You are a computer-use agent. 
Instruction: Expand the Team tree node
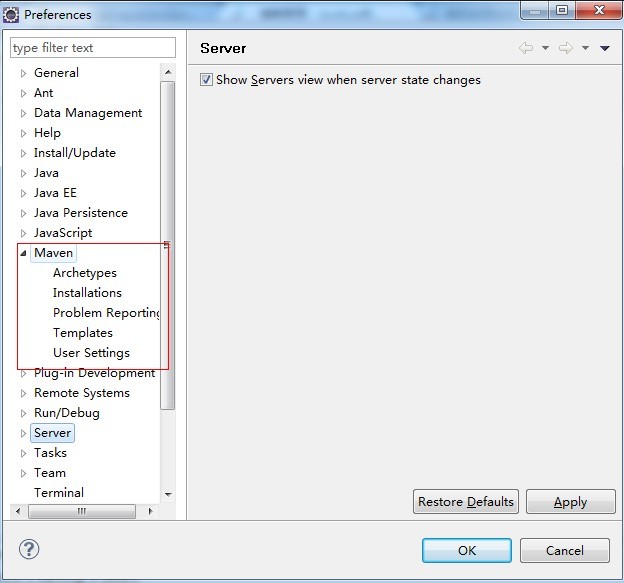(23, 473)
